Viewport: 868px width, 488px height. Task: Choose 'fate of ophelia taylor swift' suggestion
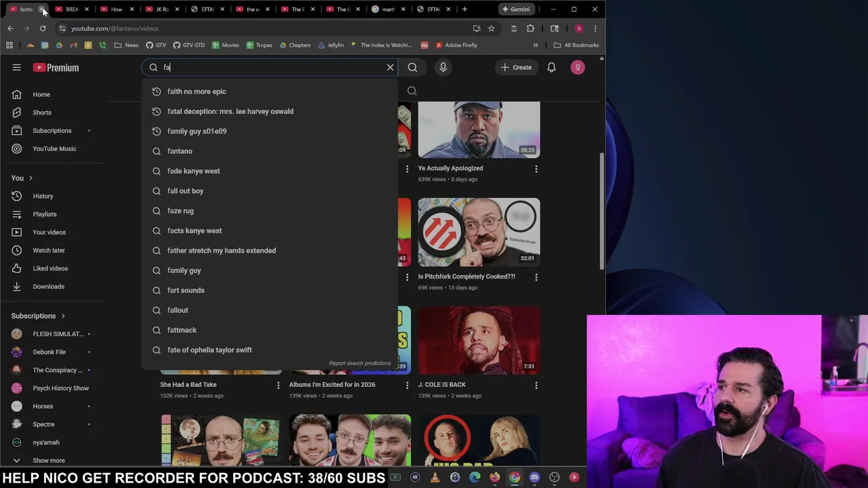coord(269,350)
